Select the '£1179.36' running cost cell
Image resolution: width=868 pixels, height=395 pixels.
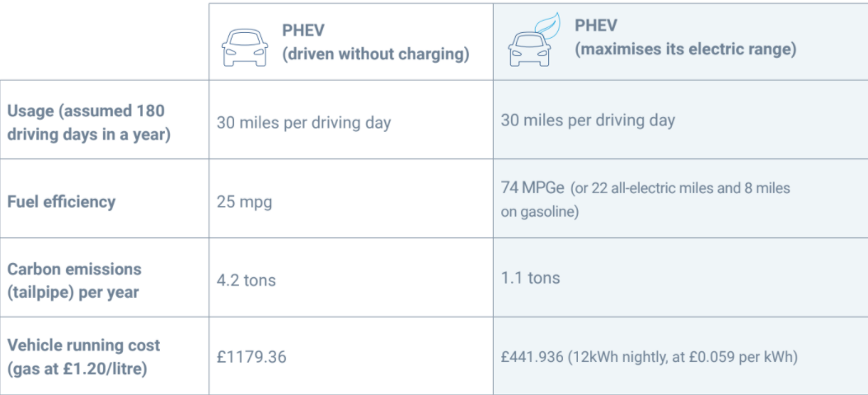point(254,357)
